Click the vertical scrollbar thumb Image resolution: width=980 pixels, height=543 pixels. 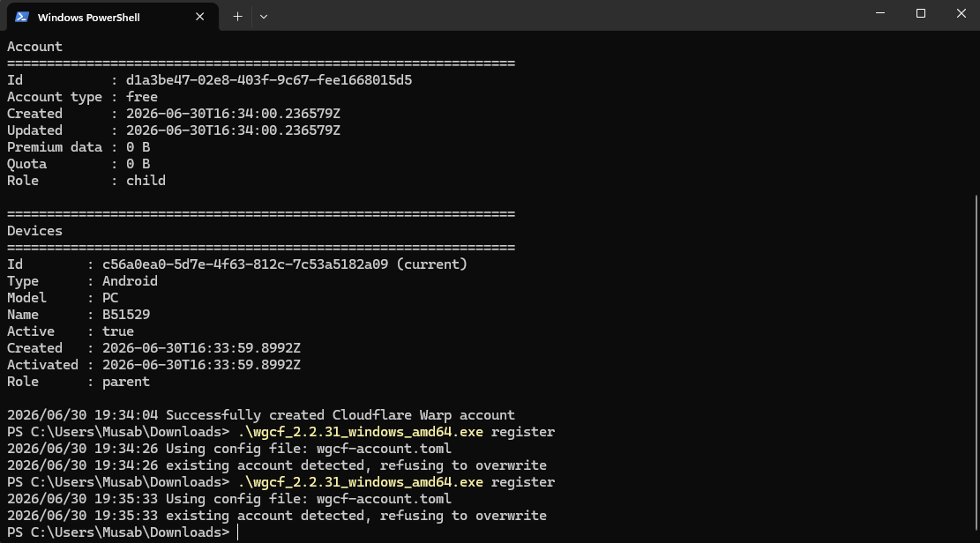click(x=976, y=362)
